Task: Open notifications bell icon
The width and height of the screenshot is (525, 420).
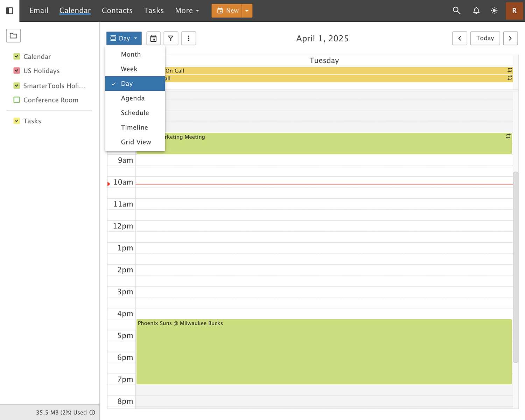Action: [x=476, y=10]
